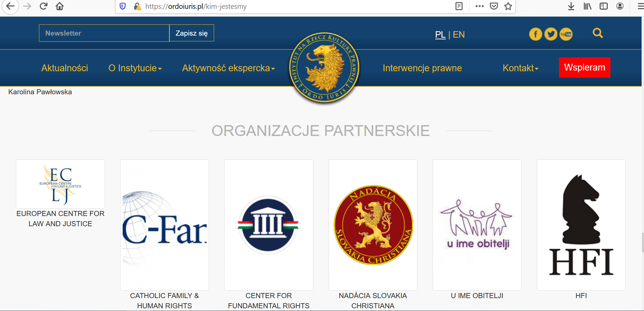
Task: Open tracking protection shield info
Action: pos(123,6)
